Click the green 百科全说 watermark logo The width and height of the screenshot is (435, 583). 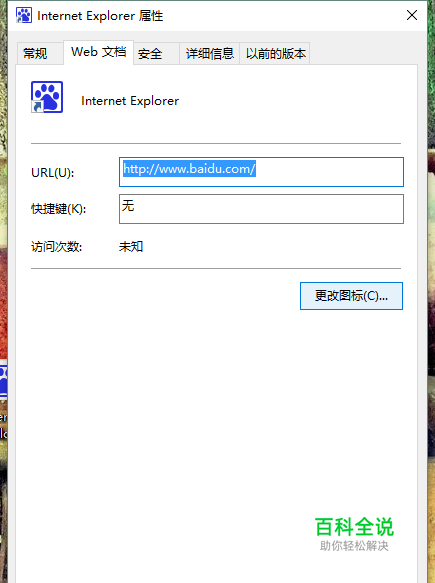click(x=354, y=526)
